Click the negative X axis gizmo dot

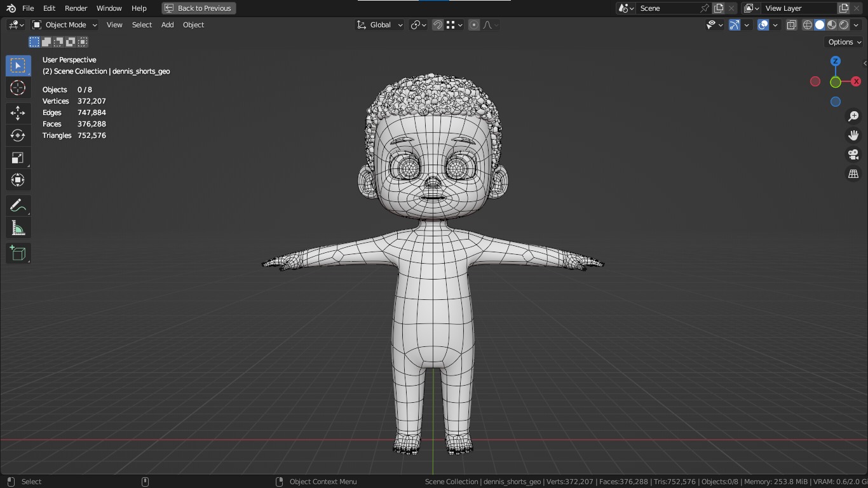(x=815, y=81)
